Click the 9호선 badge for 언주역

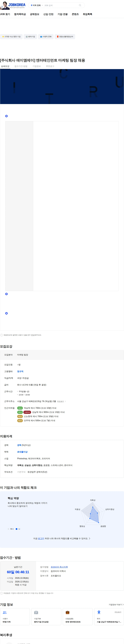(20, 420)
